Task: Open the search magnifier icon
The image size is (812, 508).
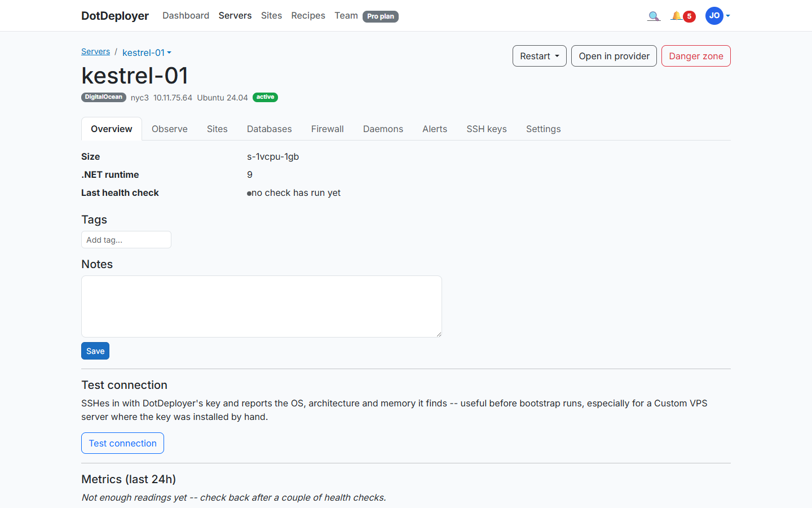Action: (654, 16)
